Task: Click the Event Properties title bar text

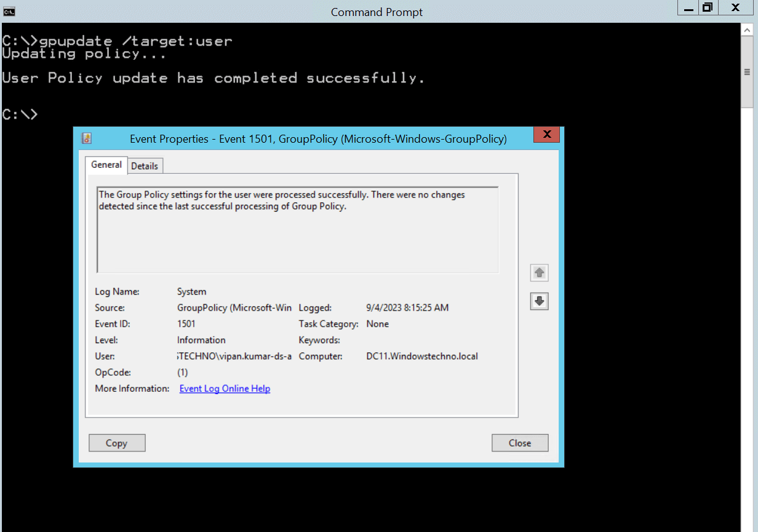Action: coord(319,139)
